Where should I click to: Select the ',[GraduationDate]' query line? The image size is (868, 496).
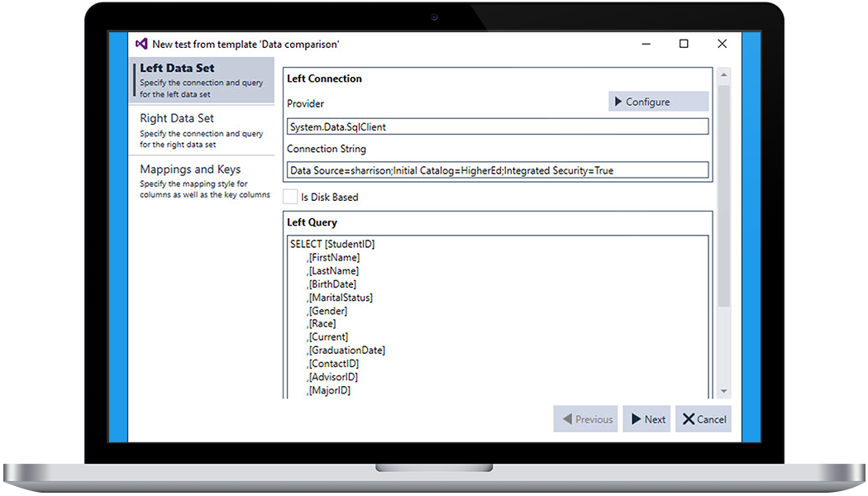(x=346, y=350)
